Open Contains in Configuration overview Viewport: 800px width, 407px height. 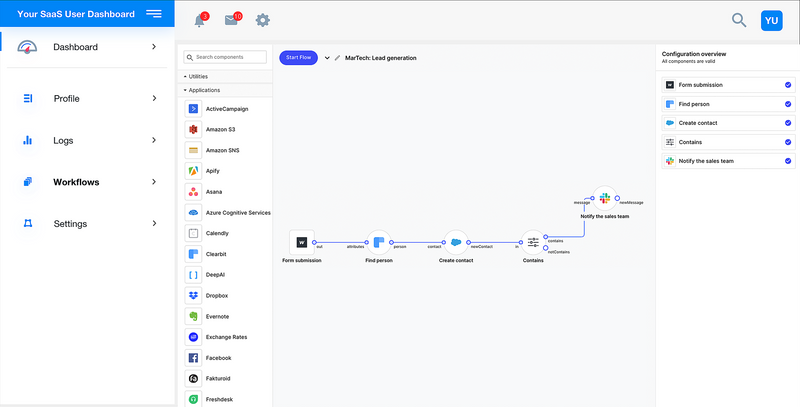coord(728,142)
